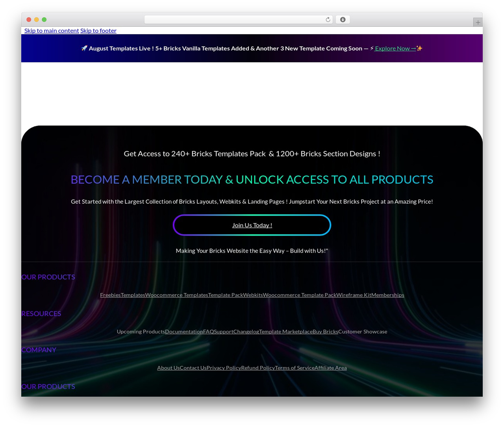Click the 'BECOME A MEMBER TODAY' gradient headline

point(252,180)
